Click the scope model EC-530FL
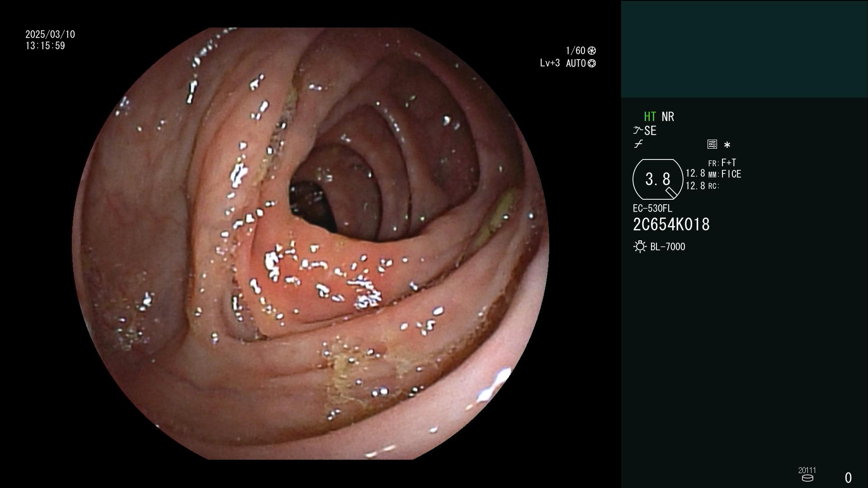This screenshot has height=488, width=868. coord(652,208)
